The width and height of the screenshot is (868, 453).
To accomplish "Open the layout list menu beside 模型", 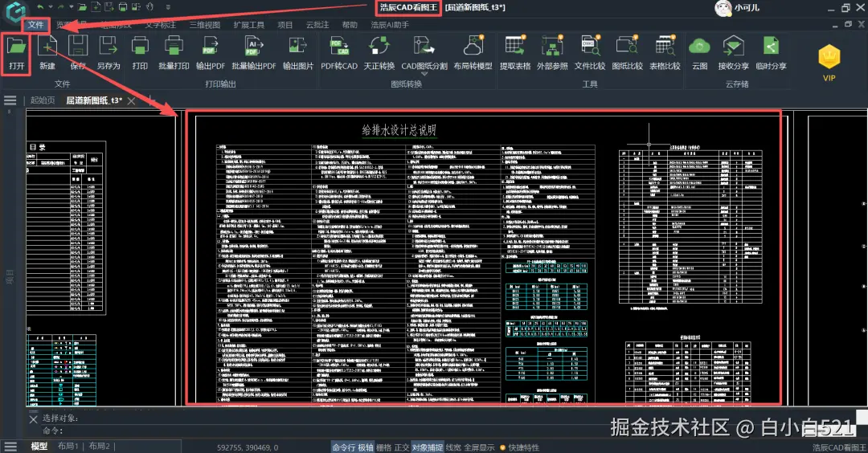I will tap(10, 447).
